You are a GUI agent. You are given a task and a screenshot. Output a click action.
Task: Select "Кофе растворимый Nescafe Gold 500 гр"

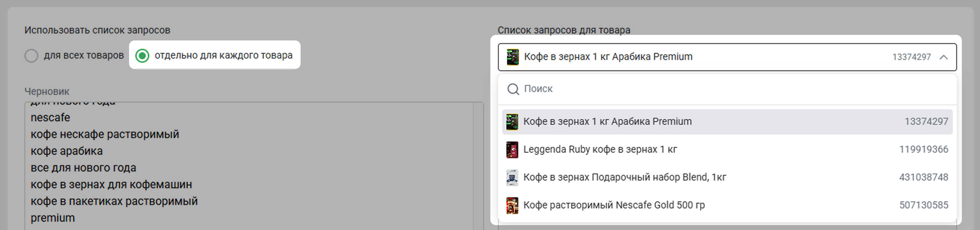click(614, 205)
